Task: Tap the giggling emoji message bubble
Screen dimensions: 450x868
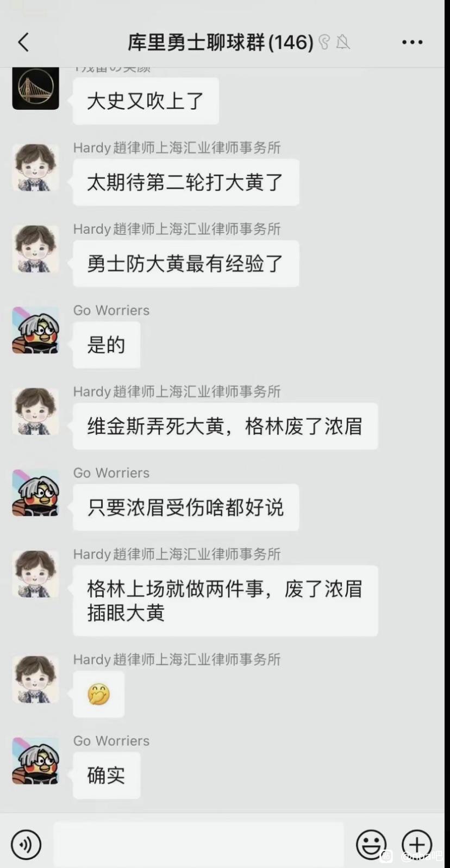Action: click(98, 694)
